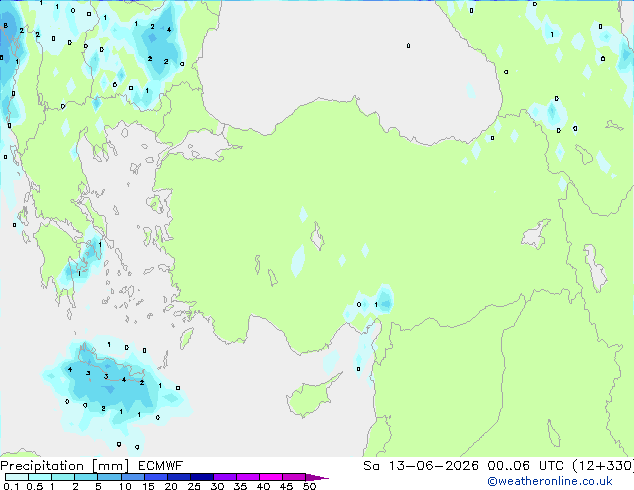Pick the 1–2 mm legend swatch
This screenshot has height=490, width=634.
[x=63, y=477]
